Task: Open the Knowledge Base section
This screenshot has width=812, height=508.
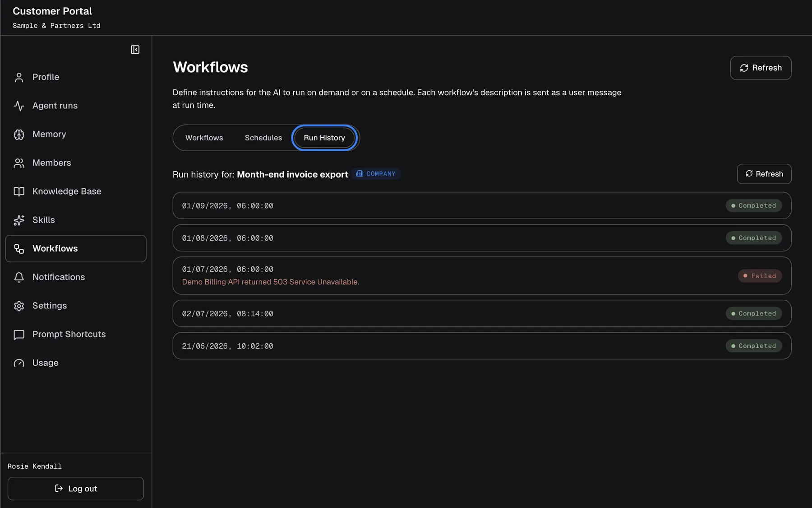Action: pyautogui.click(x=67, y=191)
